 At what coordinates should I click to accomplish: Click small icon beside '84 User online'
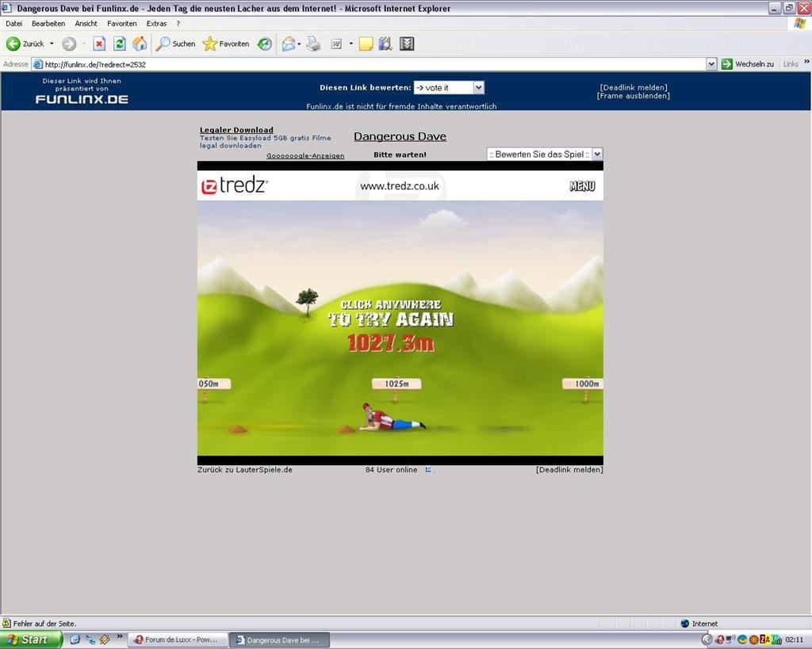click(x=428, y=469)
